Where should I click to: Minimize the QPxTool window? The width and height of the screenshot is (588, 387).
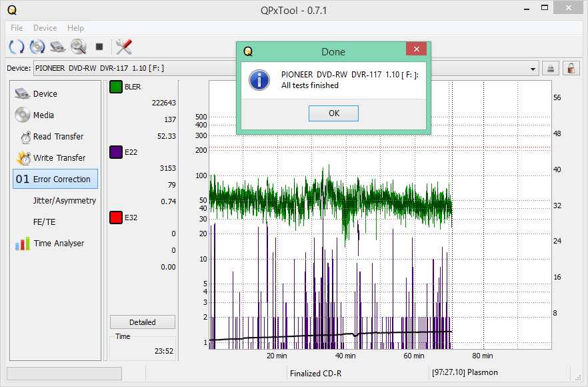(527, 8)
